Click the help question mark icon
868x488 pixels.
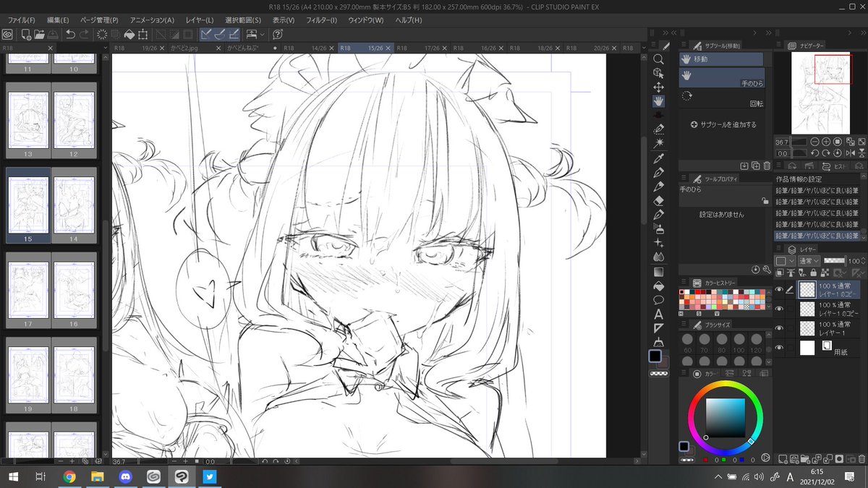pyautogui.click(x=278, y=34)
